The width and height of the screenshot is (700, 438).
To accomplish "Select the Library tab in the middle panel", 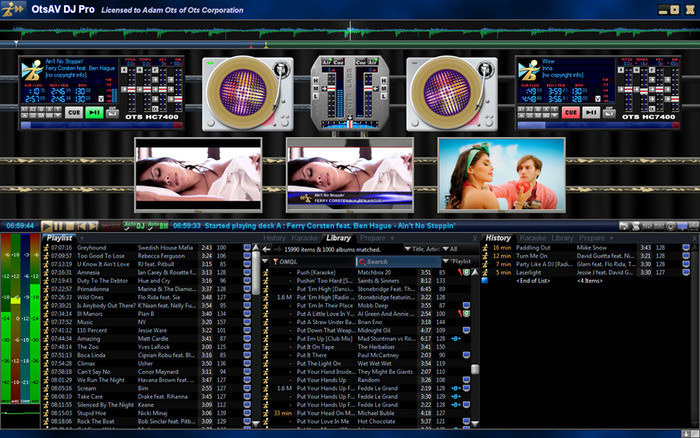I will click(338, 238).
